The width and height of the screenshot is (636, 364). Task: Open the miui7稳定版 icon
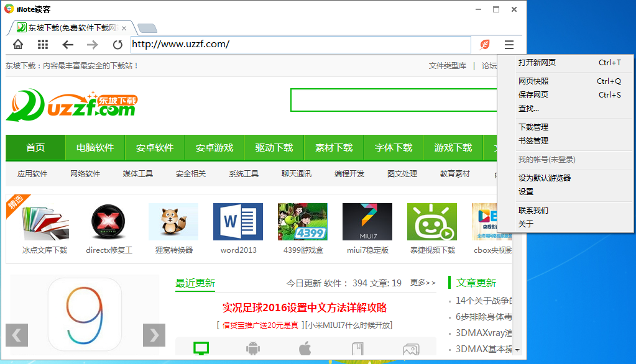367,222
